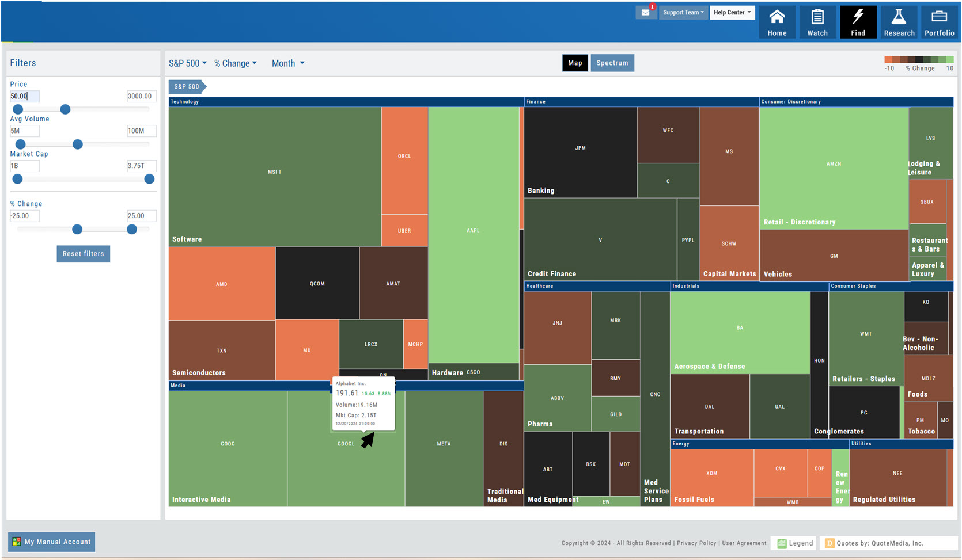Click the DIS Traditional Media tile

click(503, 448)
